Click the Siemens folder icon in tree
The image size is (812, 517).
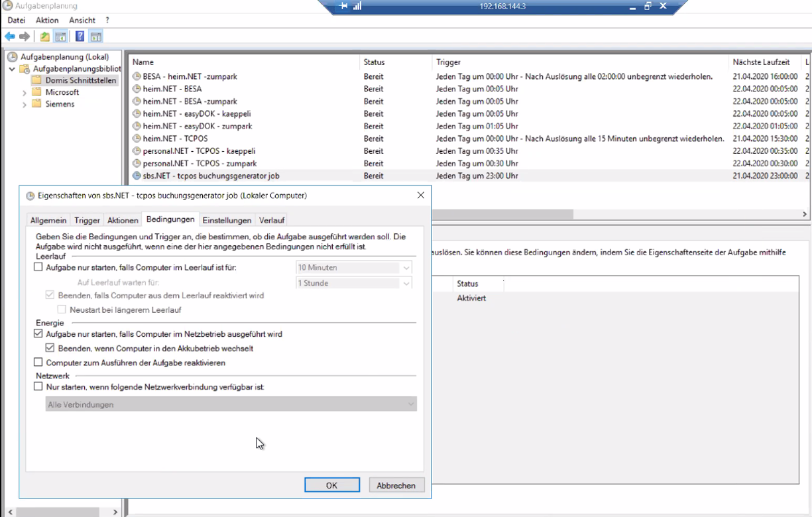click(x=36, y=104)
